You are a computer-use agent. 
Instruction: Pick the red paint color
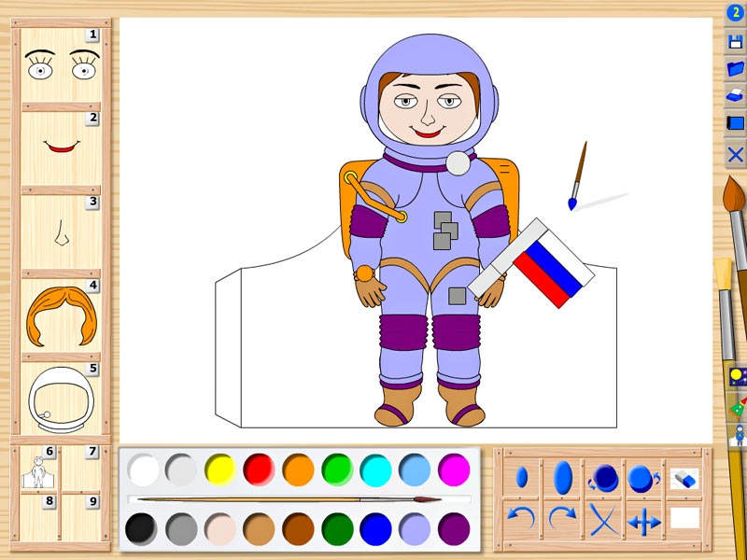click(259, 469)
